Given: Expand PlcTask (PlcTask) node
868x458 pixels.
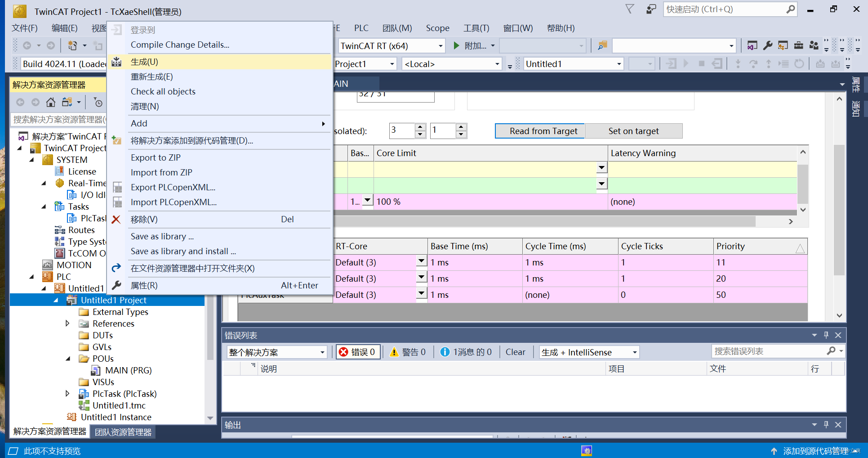Looking at the screenshot, I should click(x=67, y=394).
